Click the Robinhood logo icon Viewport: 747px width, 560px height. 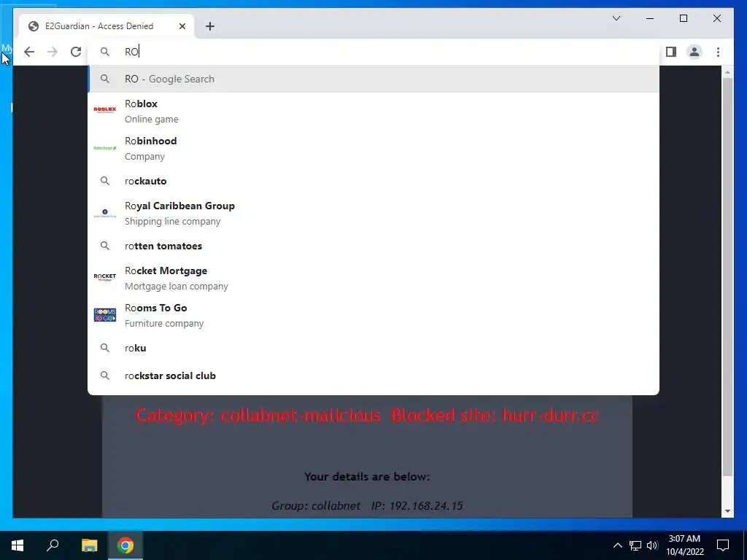click(x=105, y=148)
